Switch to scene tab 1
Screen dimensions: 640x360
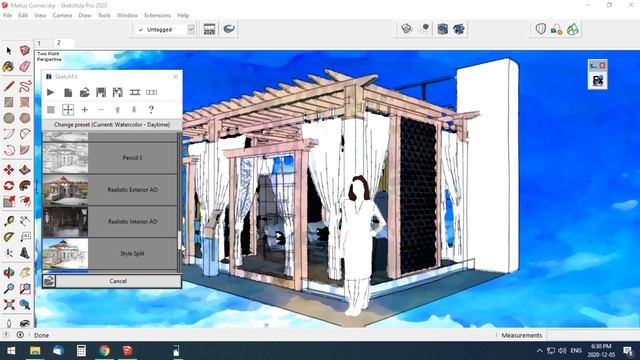39,43
